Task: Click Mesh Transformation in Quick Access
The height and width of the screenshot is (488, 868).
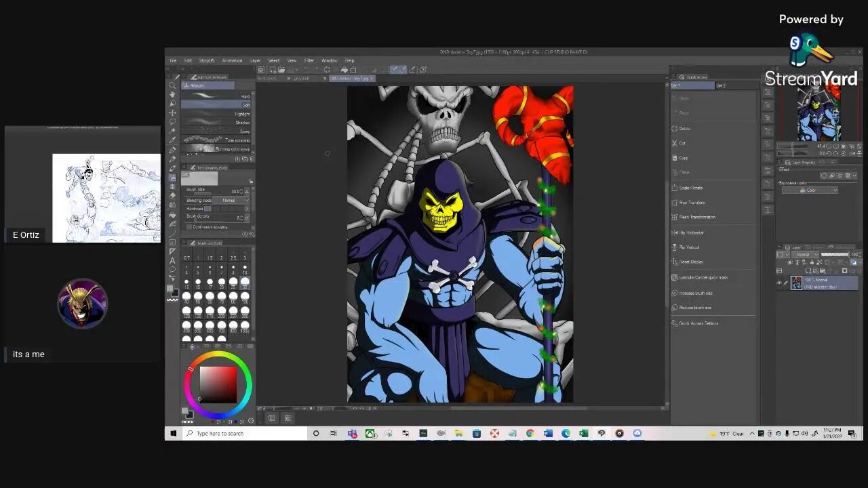Action: point(697,217)
